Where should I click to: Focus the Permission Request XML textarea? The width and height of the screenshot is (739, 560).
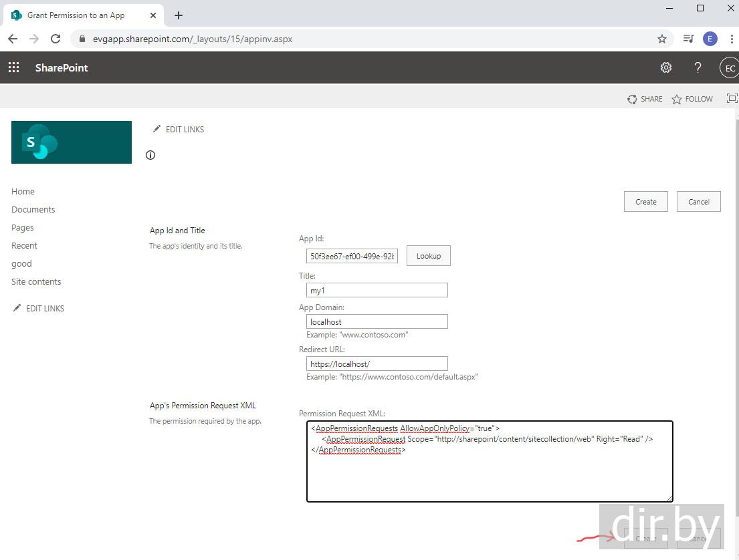(x=490, y=468)
